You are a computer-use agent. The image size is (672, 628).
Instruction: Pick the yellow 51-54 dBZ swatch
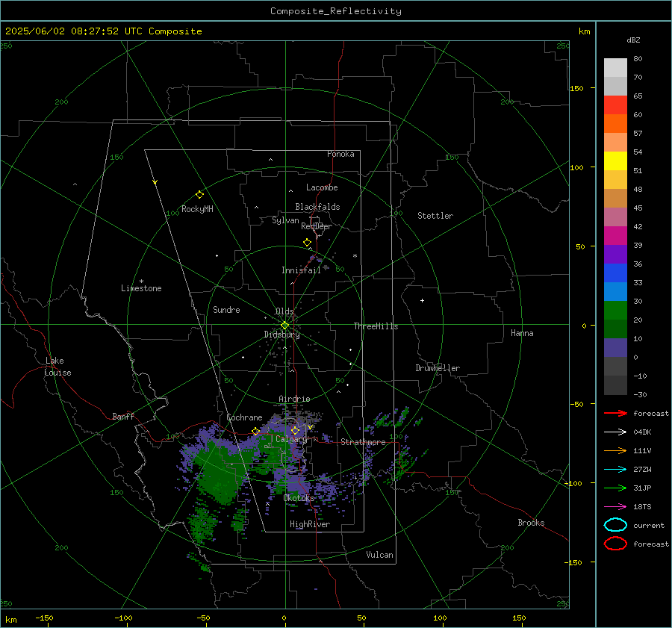(615, 161)
